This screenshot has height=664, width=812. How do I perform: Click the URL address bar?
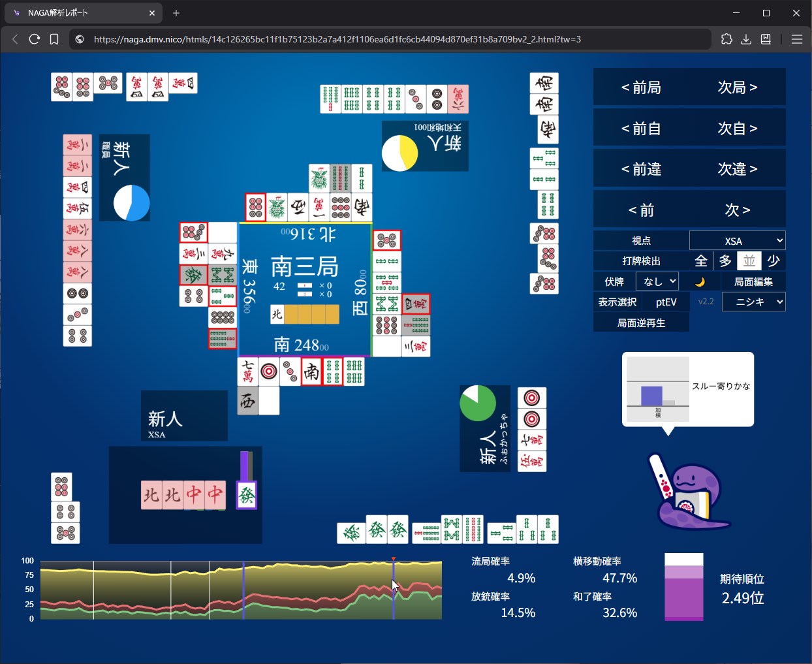392,39
